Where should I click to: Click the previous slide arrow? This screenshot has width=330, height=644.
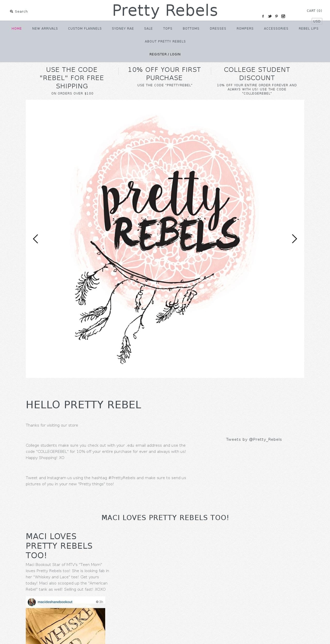tap(35, 238)
